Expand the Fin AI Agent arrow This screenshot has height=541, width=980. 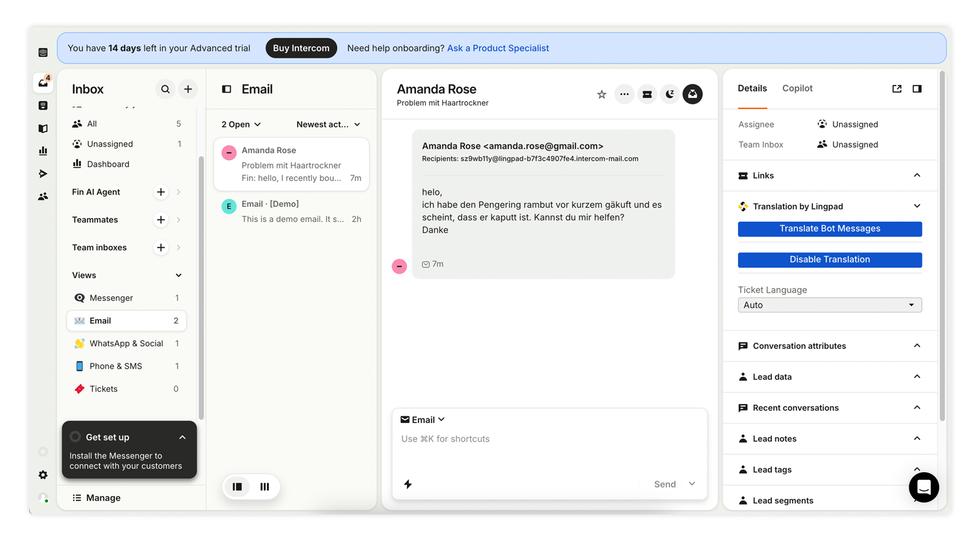[x=179, y=192]
